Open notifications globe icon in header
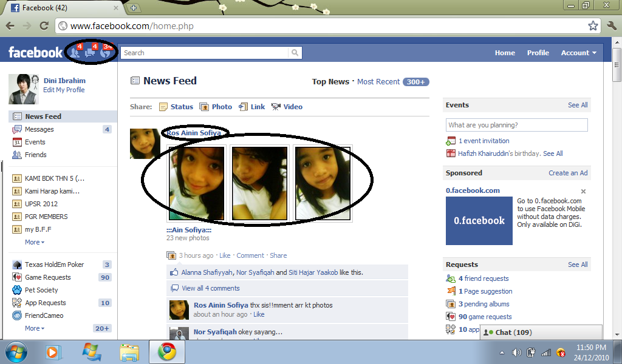 (x=105, y=52)
